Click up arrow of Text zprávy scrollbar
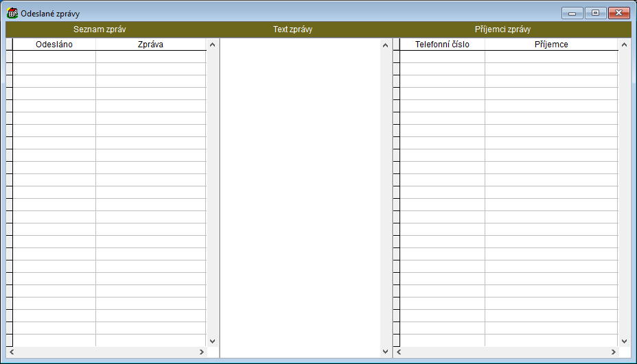Screen dimensions: 637x364 [x=385, y=45]
